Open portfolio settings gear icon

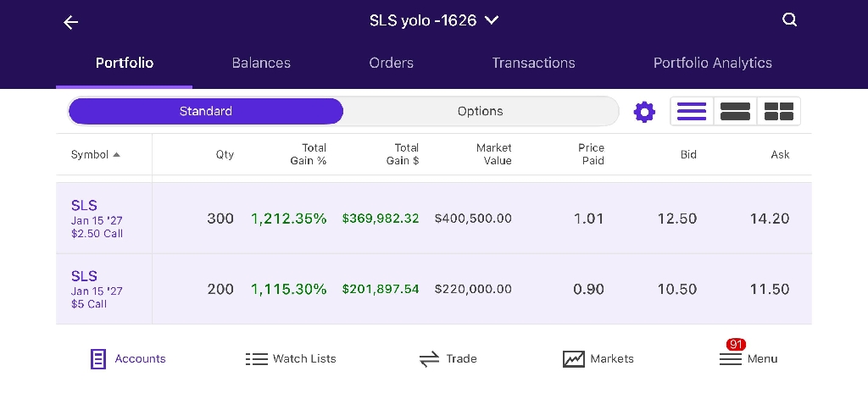(x=644, y=112)
